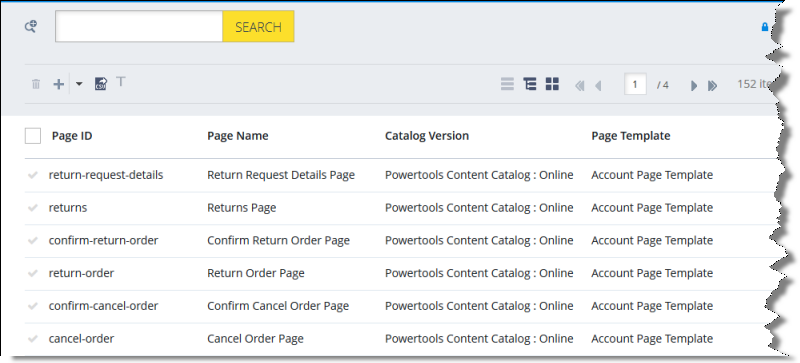This screenshot has width=800, height=363.
Task: Sort by Page Name column header
Action: [x=238, y=136]
